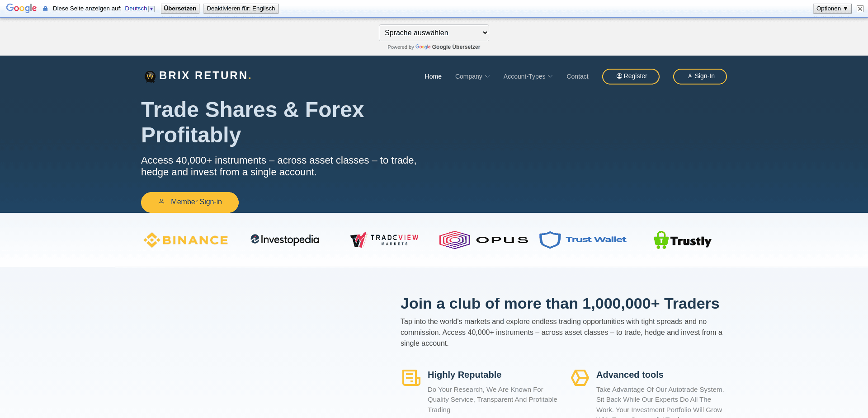868x418 pixels.
Task: Open the Sprache auswählen language selector
Action: 433,33
